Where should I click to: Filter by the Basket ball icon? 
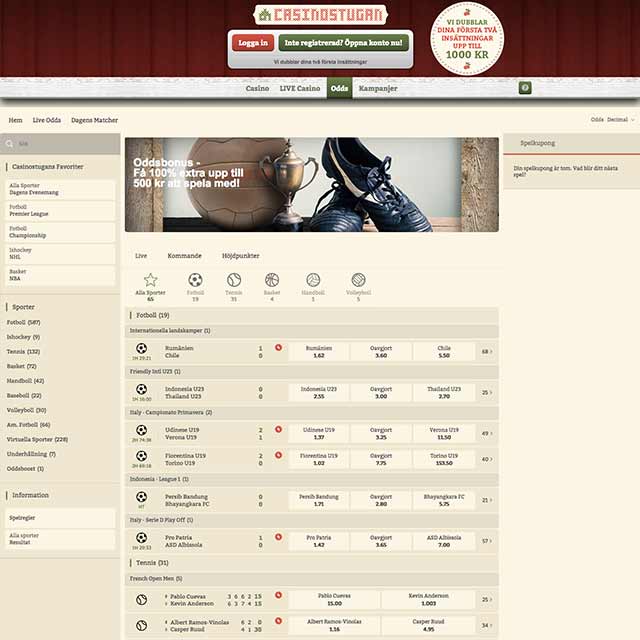[272, 280]
